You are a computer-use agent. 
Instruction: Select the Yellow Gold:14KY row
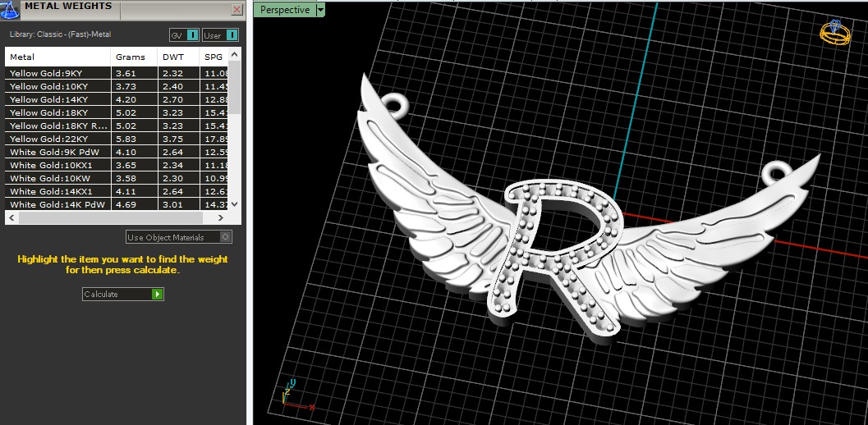coord(117,99)
